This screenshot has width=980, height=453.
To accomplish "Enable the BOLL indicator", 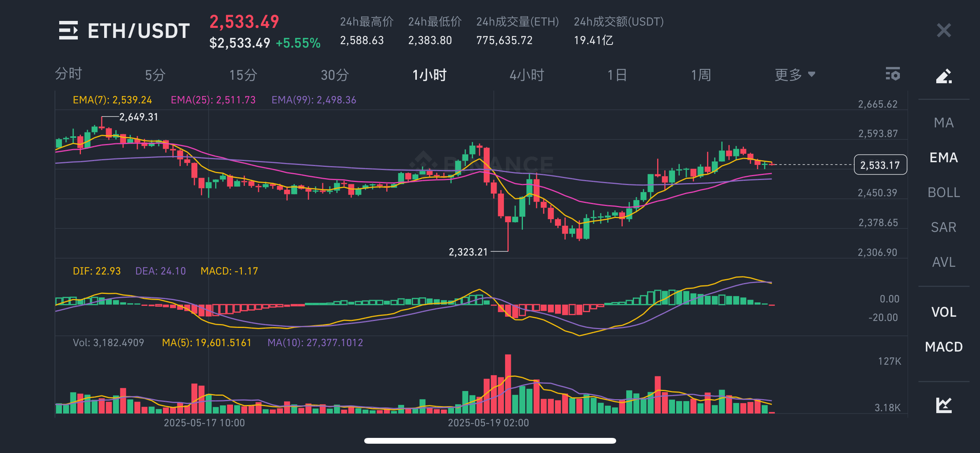I will [944, 192].
